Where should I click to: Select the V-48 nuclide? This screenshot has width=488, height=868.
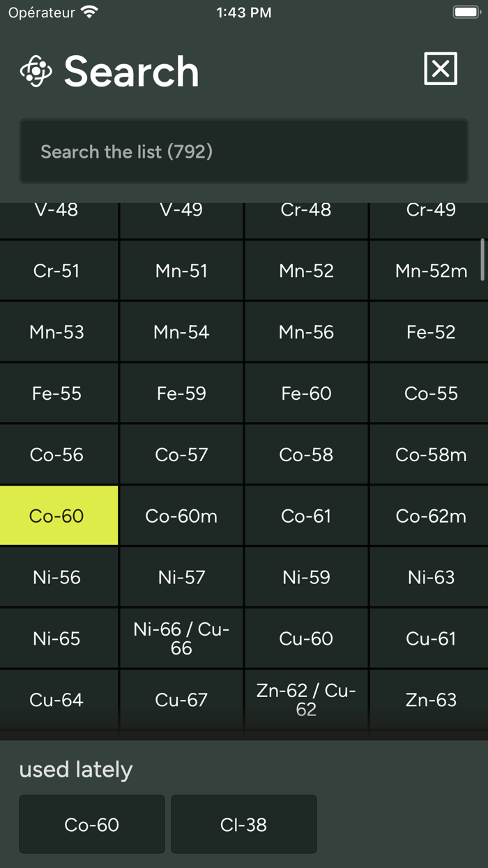[x=59, y=209]
